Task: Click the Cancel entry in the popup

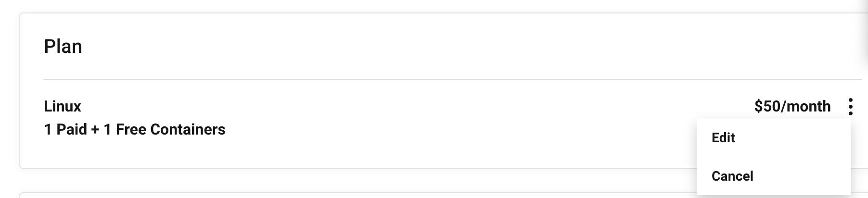Action: click(x=732, y=176)
